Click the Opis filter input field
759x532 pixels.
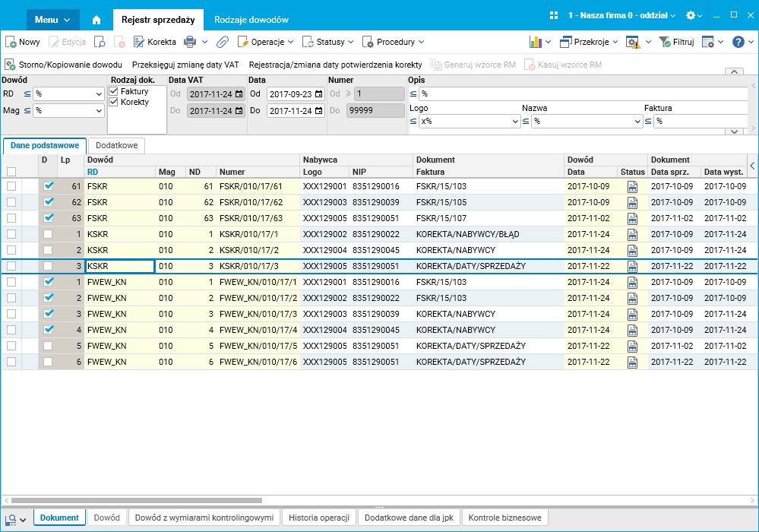(x=581, y=94)
